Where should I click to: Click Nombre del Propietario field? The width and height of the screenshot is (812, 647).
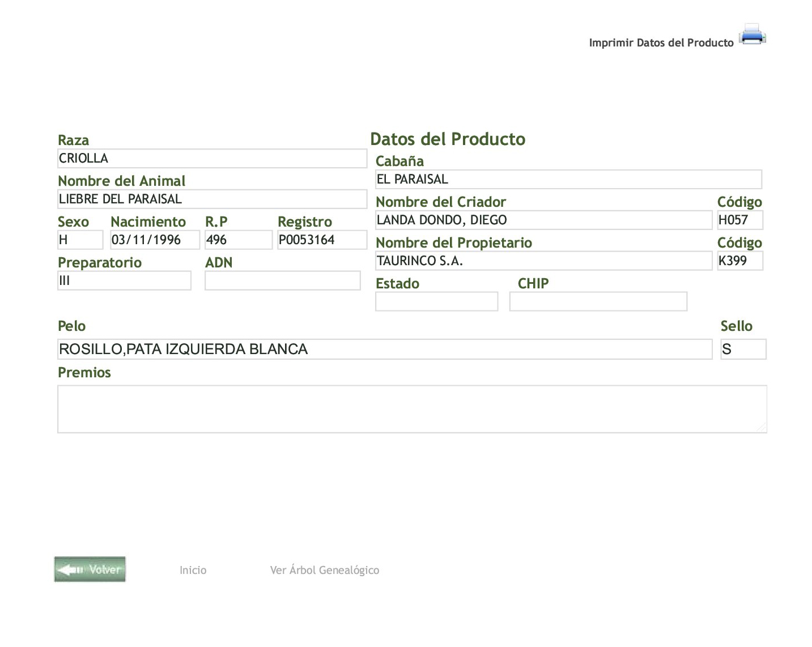coord(543,261)
